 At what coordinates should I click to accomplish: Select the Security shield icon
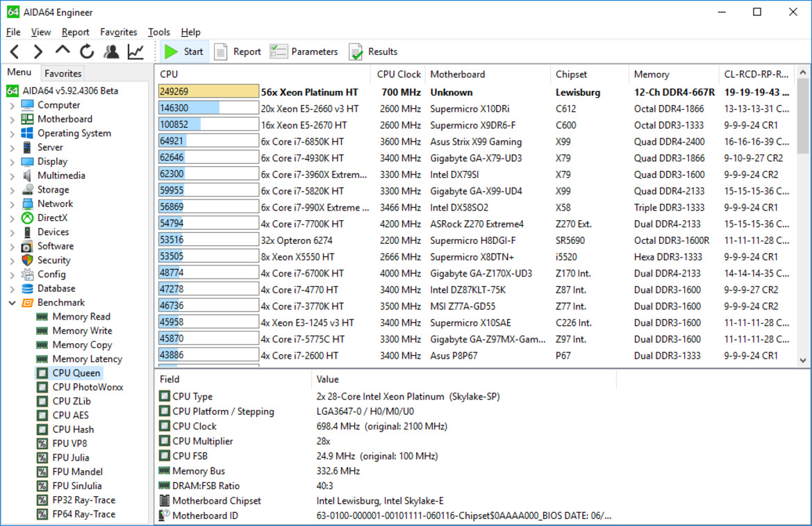(x=28, y=260)
